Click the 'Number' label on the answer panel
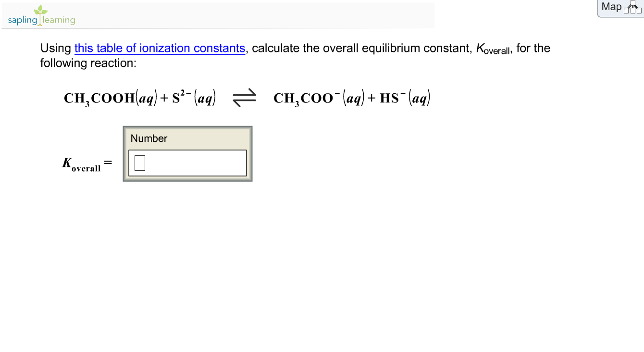This screenshot has width=644, height=352. 149,138
